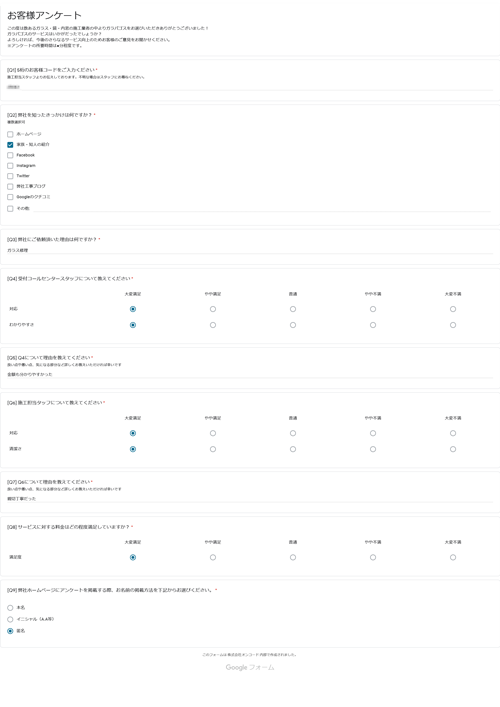Click the Q5 reason text field
The image size is (500, 707).
pyautogui.click(x=250, y=374)
